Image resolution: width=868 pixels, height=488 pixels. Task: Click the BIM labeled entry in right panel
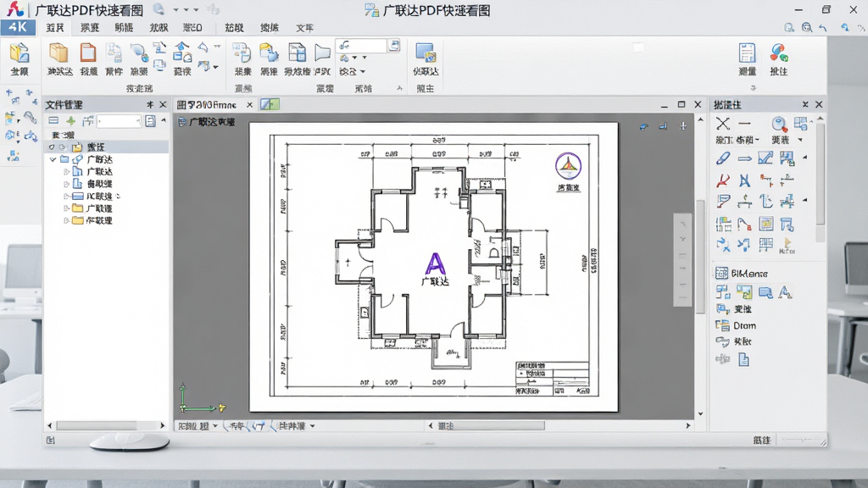749,274
